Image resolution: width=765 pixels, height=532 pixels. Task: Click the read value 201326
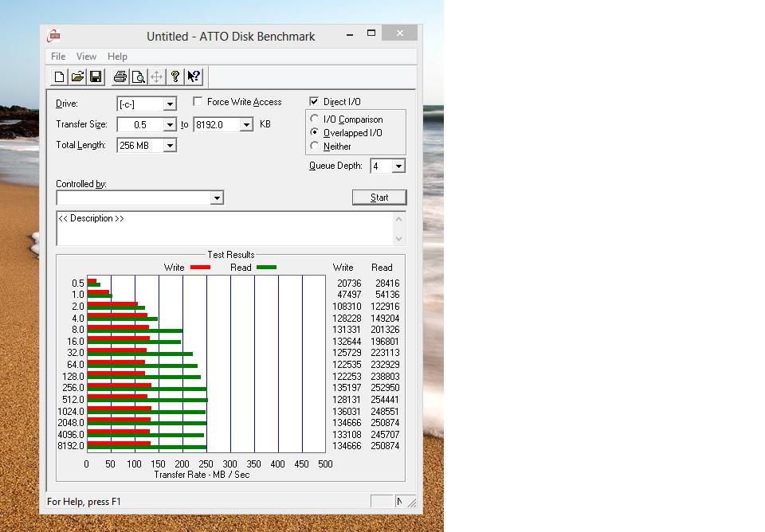tap(385, 330)
